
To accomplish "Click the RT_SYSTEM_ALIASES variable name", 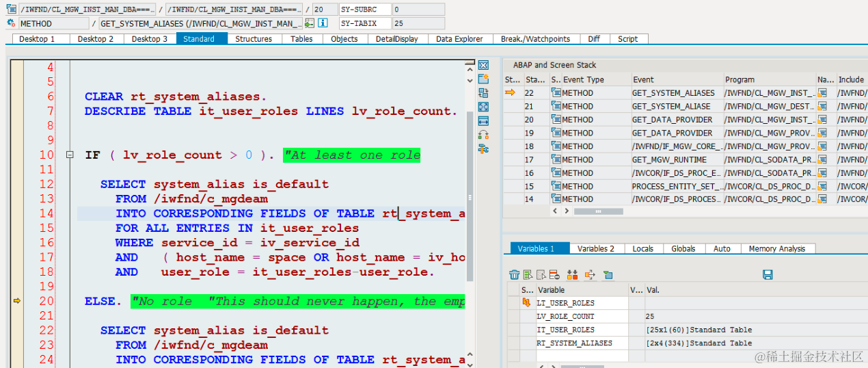I will [575, 343].
